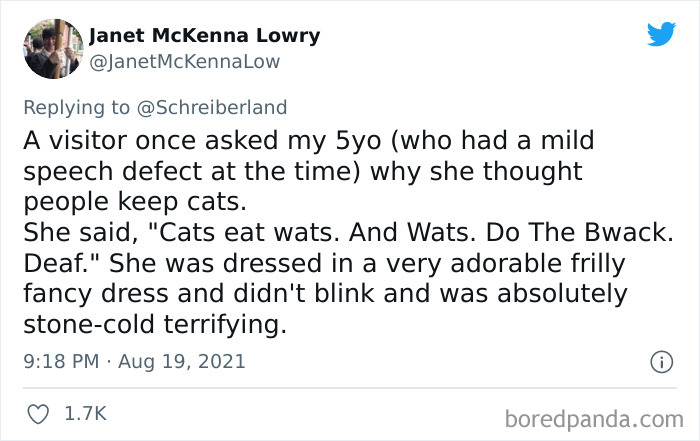The height and width of the screenshot is (441, 700).
Task: Open the Aug 19, 2021 date link
Action: coord(180,360)
